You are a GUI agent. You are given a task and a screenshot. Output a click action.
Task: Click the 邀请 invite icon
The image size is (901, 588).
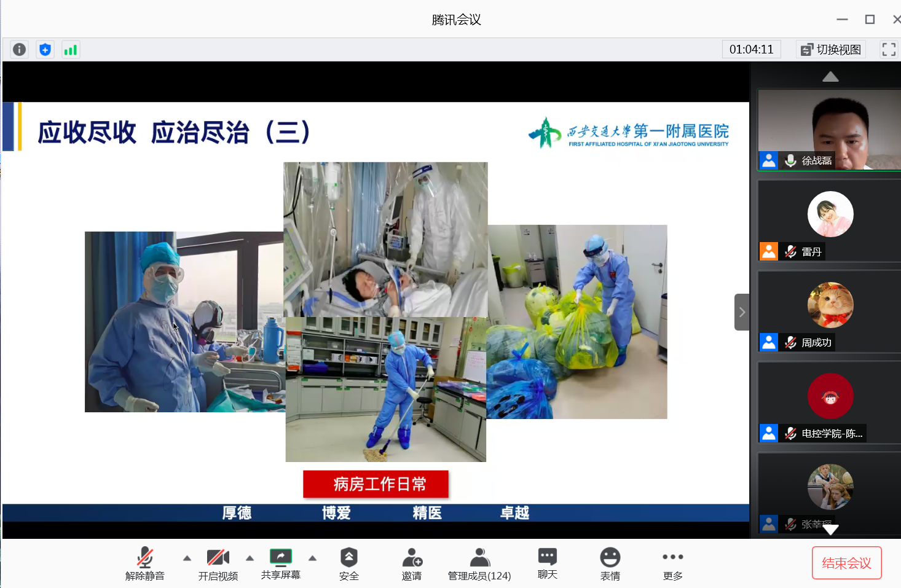tap(412, 564)
